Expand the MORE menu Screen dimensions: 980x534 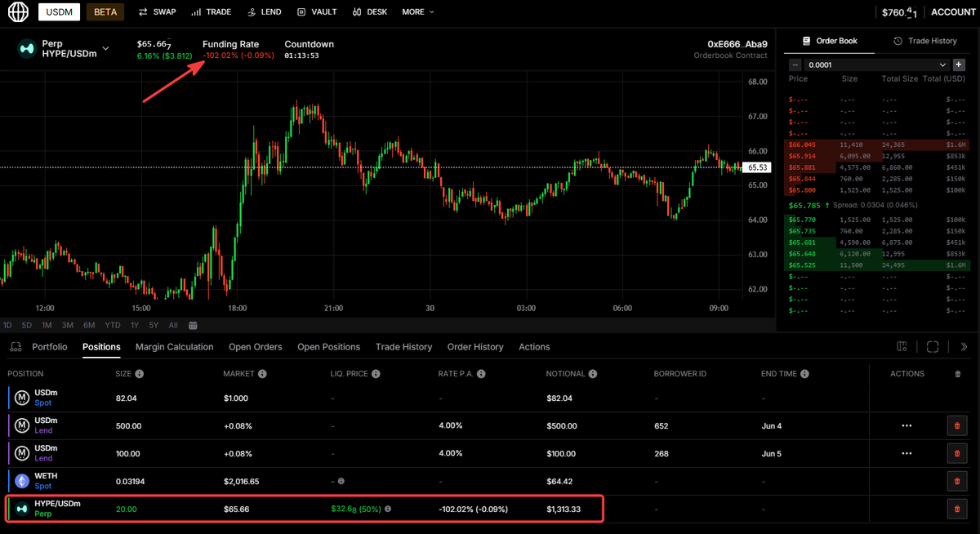click(x=418, y=12)
